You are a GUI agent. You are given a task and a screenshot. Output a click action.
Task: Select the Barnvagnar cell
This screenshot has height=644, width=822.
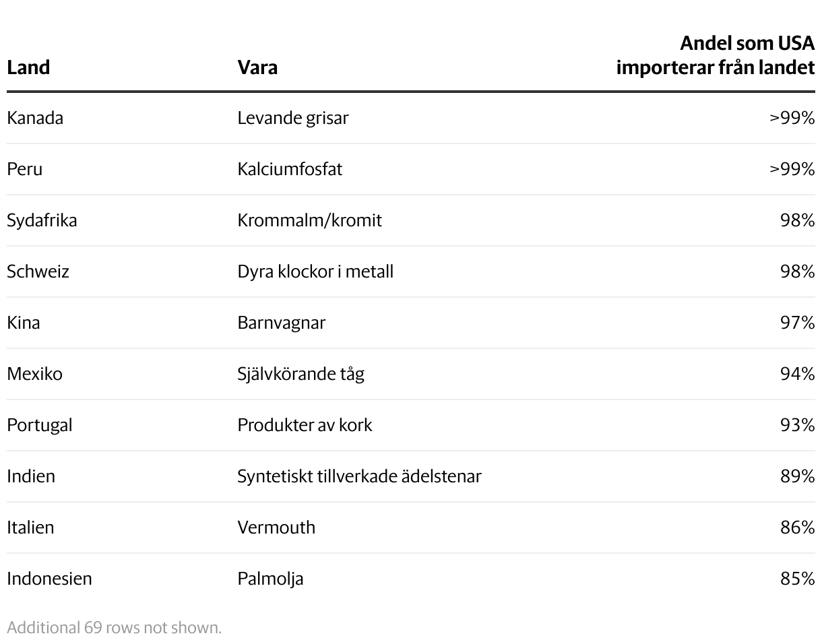point(282,323)
